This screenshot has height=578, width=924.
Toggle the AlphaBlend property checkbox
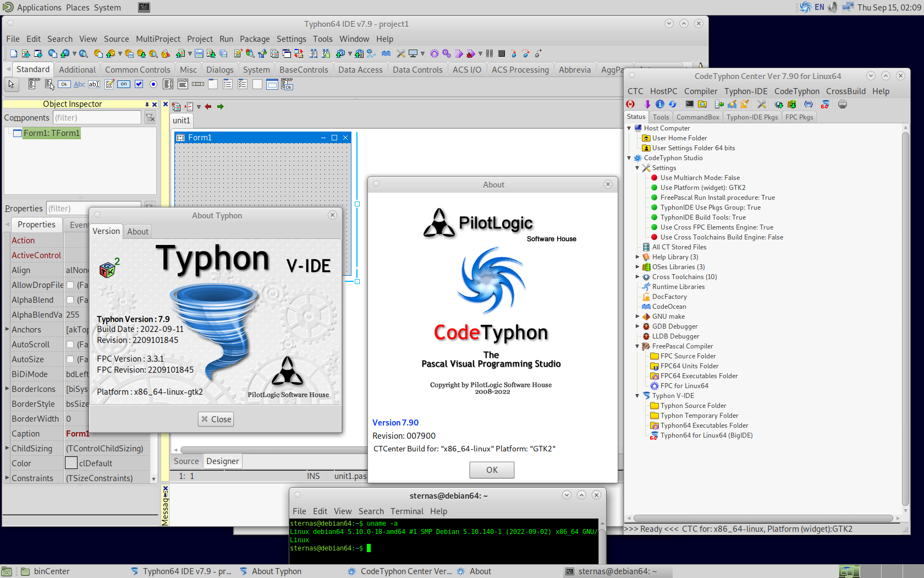coord(70,300)
